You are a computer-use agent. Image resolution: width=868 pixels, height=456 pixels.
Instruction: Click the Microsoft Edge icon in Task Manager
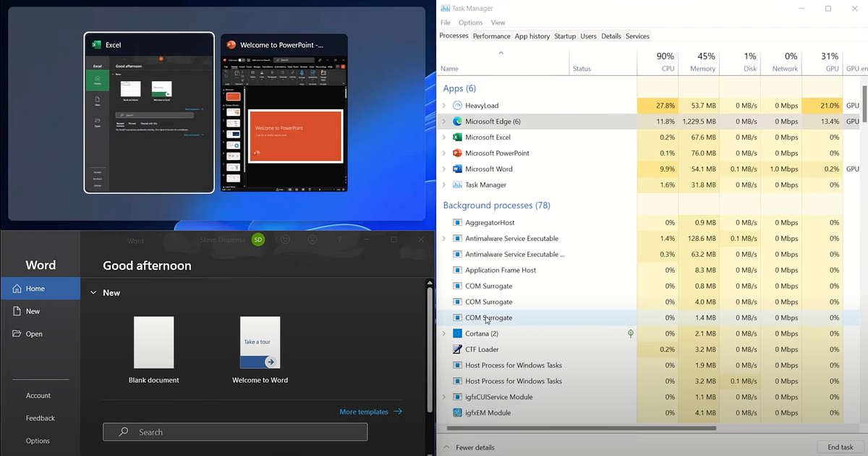(457, 121)
